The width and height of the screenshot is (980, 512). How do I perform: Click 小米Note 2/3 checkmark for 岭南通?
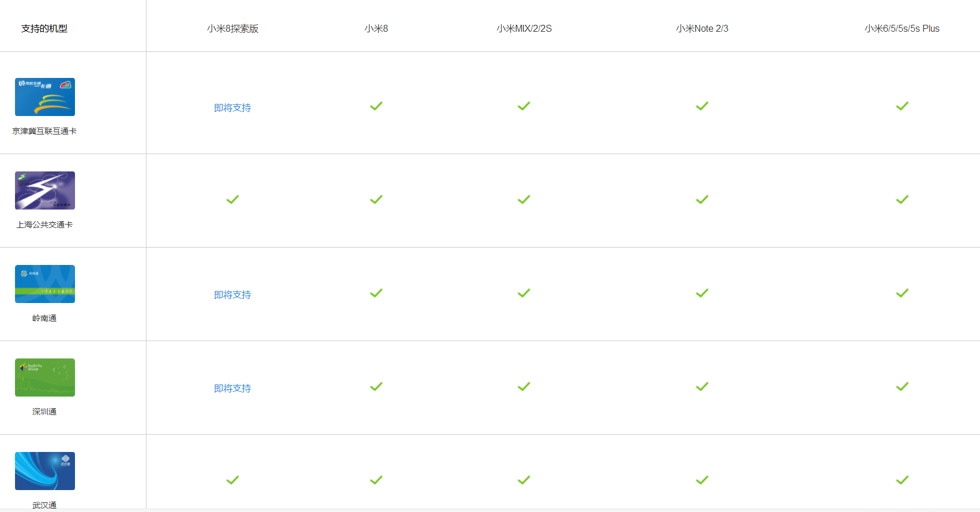[702, 293]
